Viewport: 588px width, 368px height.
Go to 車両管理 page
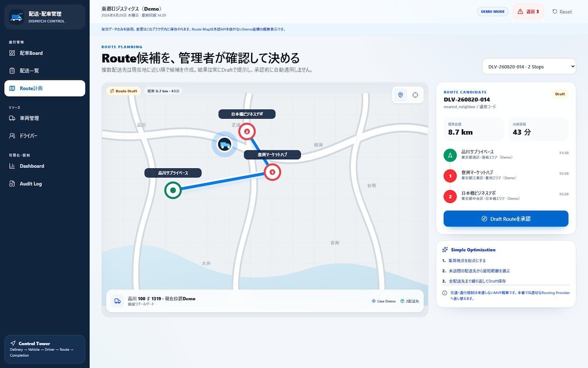pos(45,118)
